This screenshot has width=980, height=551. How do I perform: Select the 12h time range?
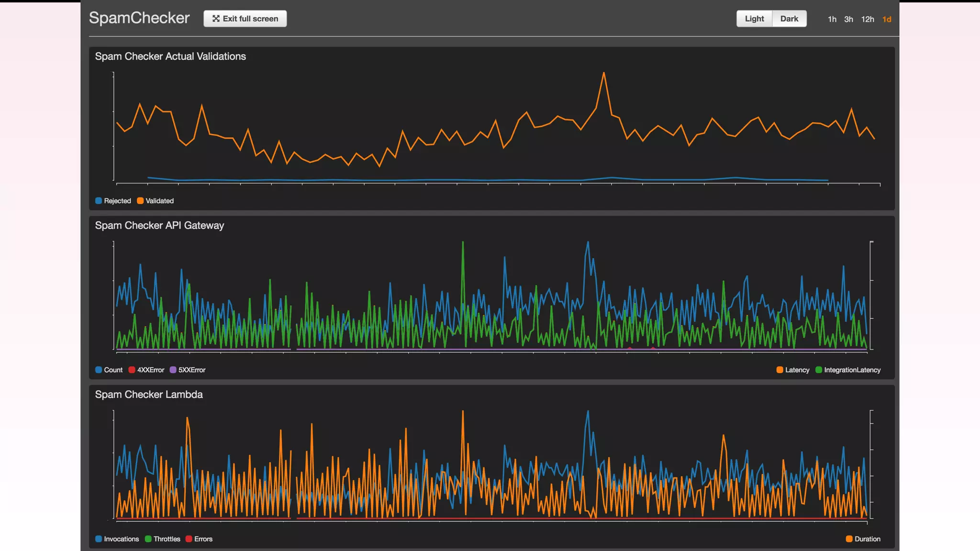pos(867,19)
